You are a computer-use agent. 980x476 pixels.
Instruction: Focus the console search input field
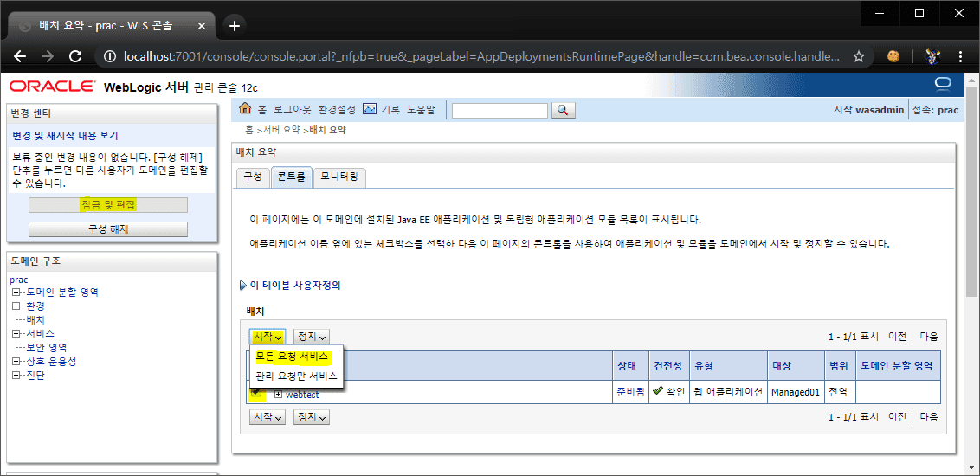(x=500, y=110)
